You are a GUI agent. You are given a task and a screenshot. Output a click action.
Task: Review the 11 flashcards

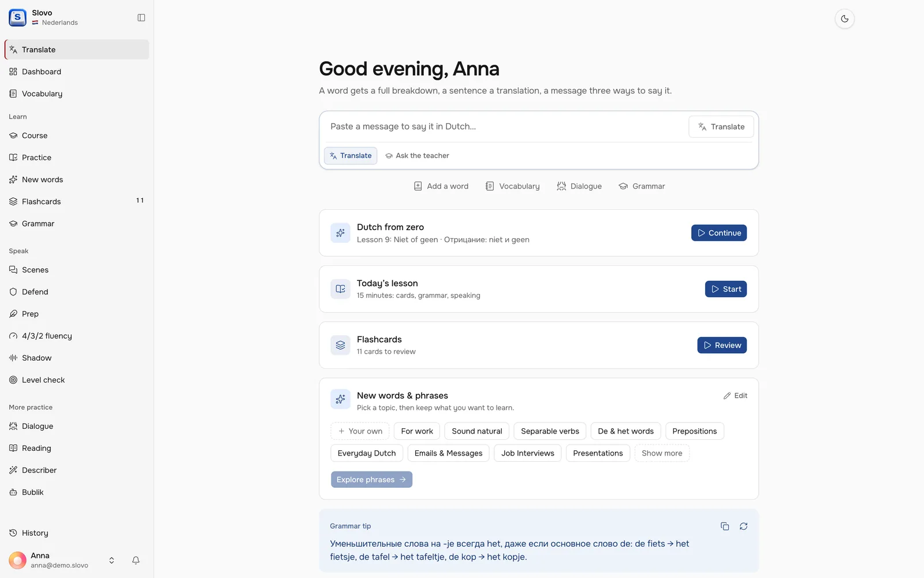pyautogui.click(x=722, y=345)
